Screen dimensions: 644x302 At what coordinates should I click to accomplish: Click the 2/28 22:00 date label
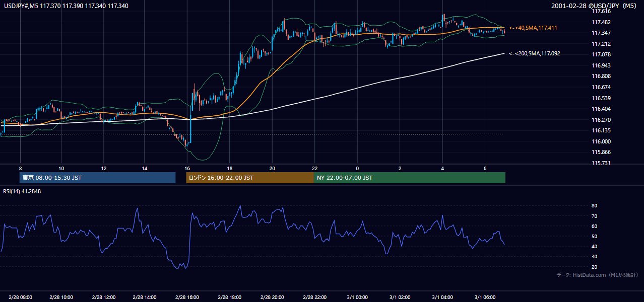(x=314, y=297)
